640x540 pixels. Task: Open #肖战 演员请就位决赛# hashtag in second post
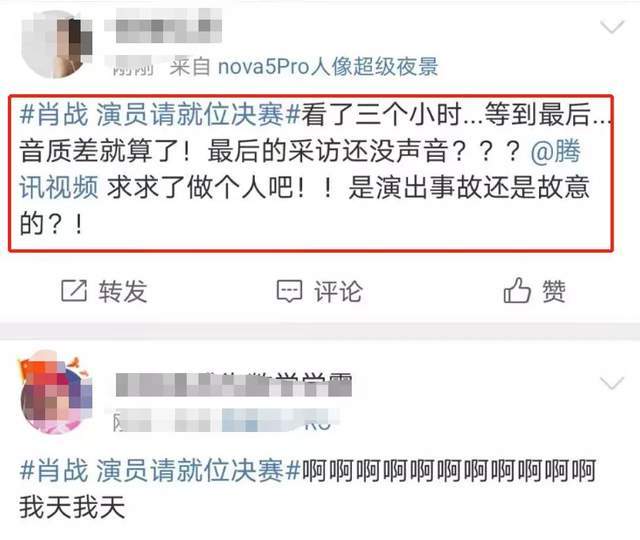tap(160, 470)
